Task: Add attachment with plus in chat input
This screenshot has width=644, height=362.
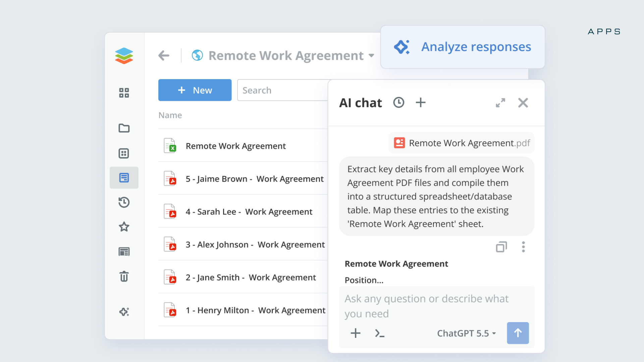Action: tap(356, 333)
